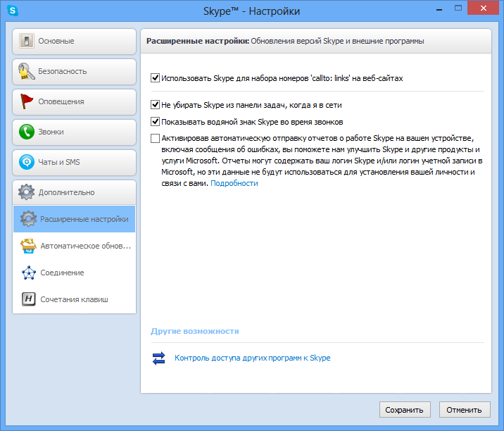Open the Безопасность settings section
This screenshot has height=431, width=504.
[x=74, y=71]
